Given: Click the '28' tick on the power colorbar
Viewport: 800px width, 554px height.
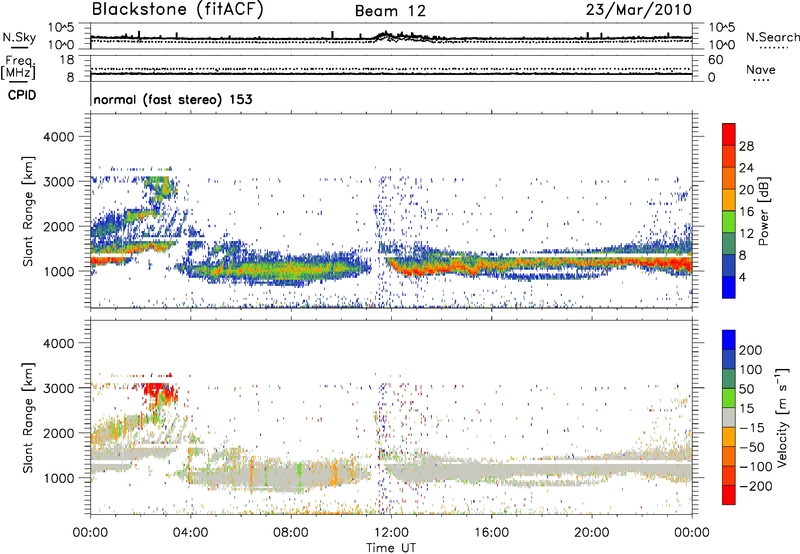Looking at the screenshot, I should [746, 146].
